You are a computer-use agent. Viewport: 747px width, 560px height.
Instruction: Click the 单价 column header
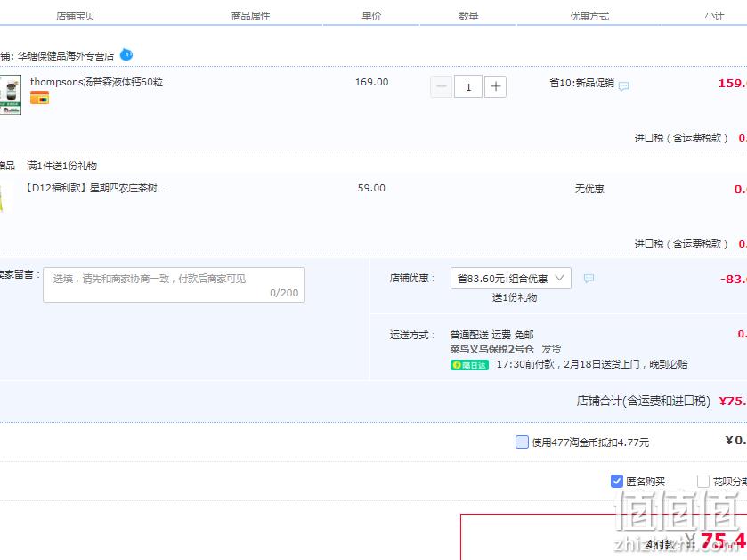click(371, 16)
